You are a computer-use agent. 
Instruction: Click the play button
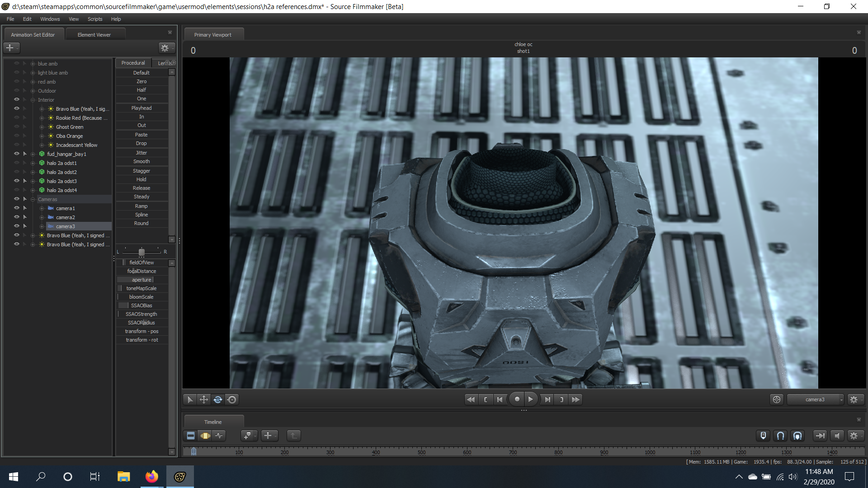click(x=531, y=399)
